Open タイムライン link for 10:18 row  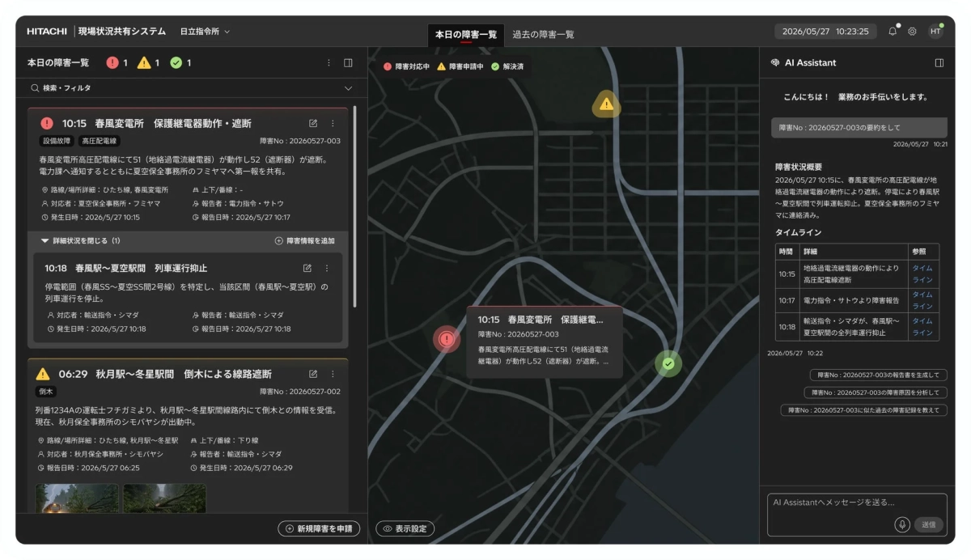(x=922, y=327)
